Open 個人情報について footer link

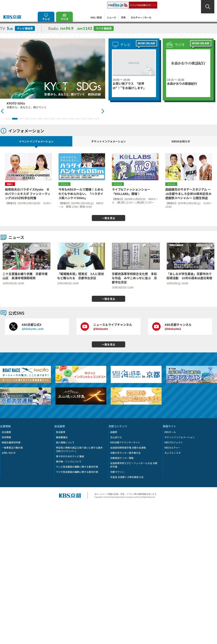(x=65, y=442)
